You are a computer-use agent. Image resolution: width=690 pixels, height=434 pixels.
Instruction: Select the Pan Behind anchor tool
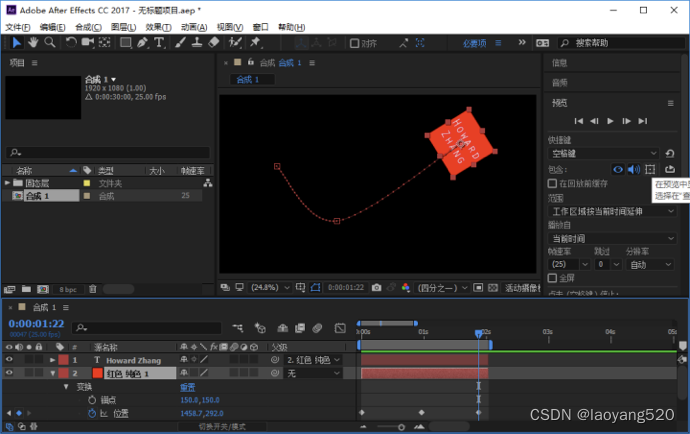104,43
